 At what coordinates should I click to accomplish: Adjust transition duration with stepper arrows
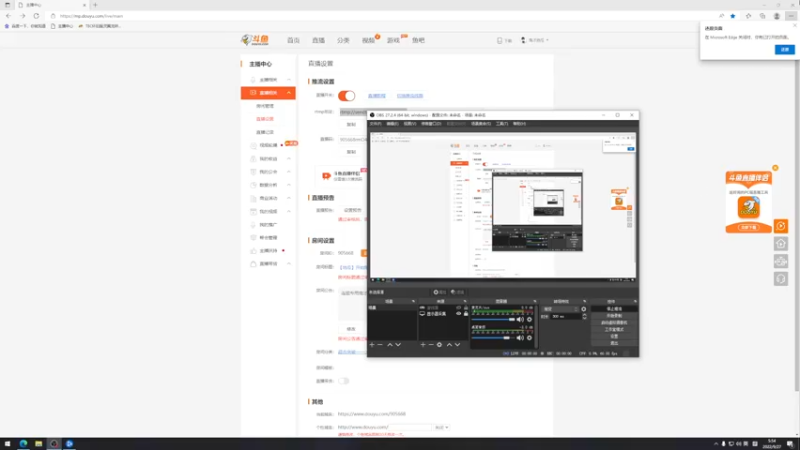584,317
